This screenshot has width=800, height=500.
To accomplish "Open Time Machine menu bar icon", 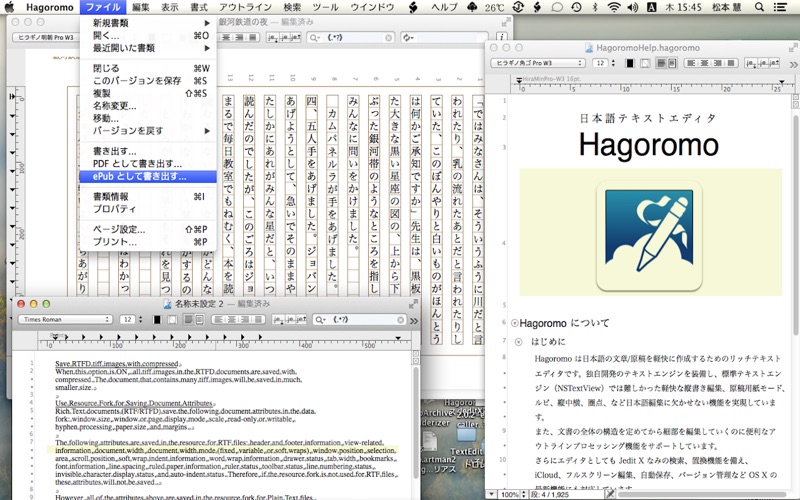I will (x=577, y=7).
